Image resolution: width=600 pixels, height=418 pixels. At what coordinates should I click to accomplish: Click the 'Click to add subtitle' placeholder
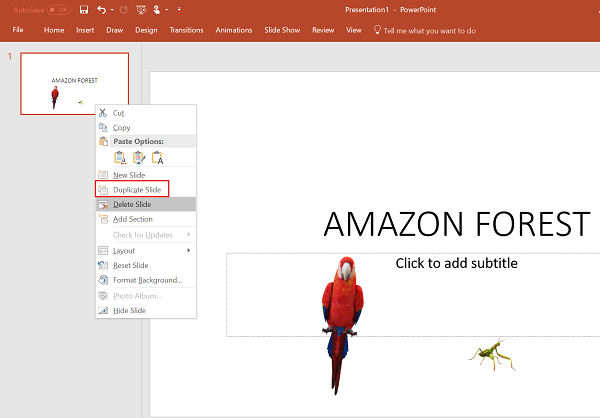(x=457, y=263)
